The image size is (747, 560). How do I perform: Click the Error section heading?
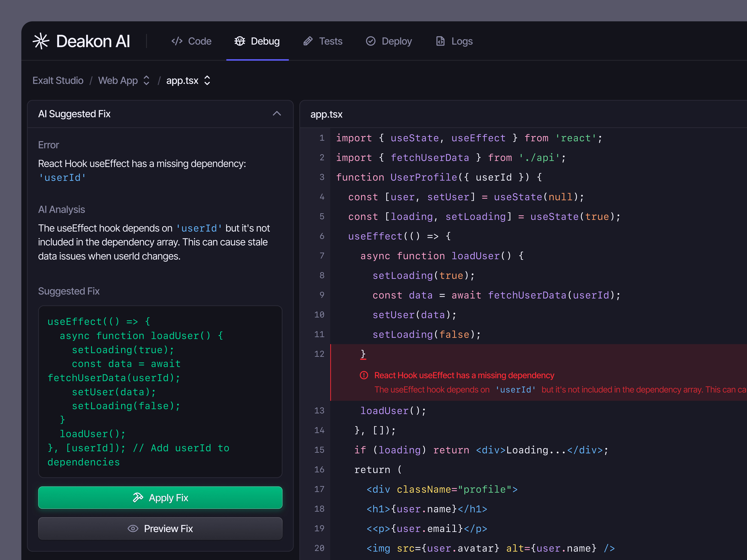click(x=49, y=145)
